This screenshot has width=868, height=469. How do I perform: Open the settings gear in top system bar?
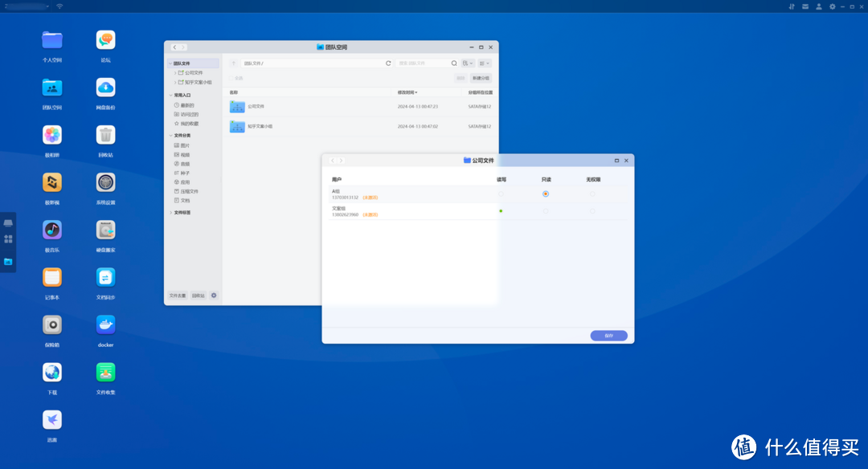[x=832, y=6]
